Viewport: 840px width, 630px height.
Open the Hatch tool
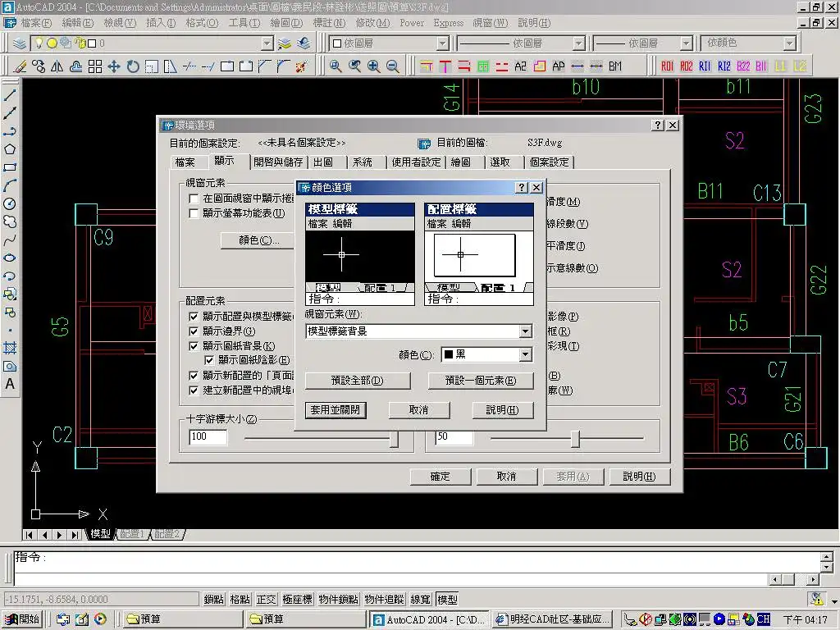(x=10, y=348)
